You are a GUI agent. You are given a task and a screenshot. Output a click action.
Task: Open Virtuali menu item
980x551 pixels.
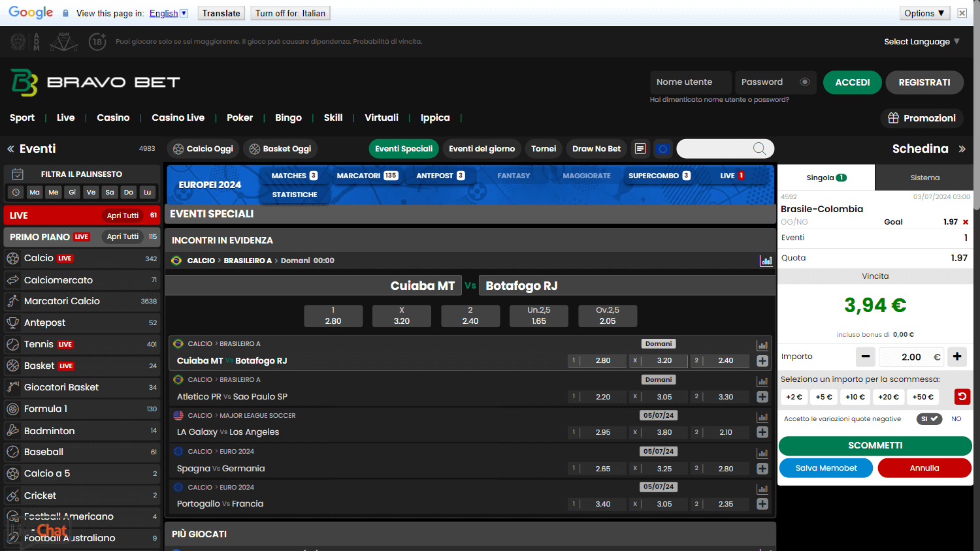[x=382, y=118]
